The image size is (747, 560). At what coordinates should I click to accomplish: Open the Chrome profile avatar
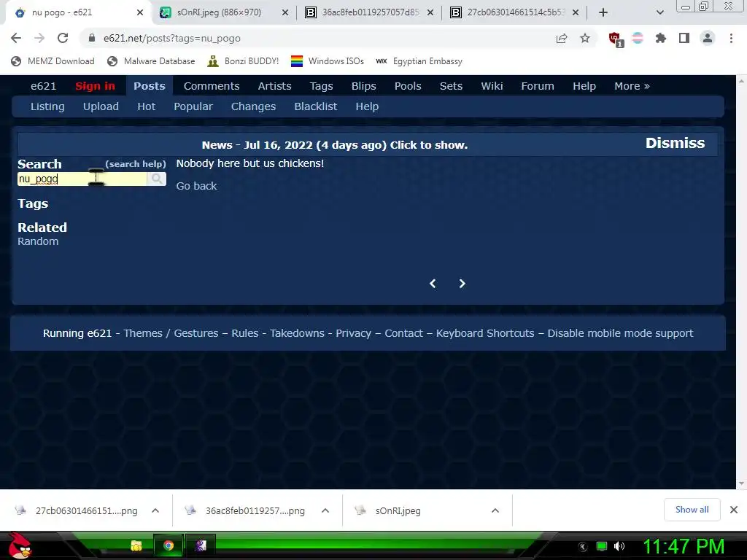pyautogui.click(x=708, y=38)
